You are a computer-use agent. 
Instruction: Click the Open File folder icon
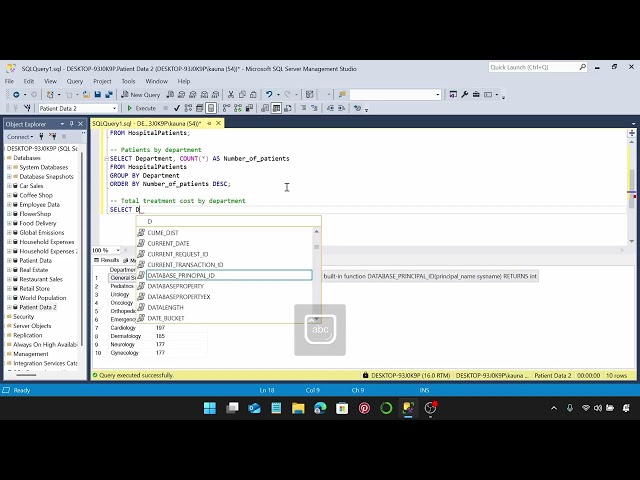pyautogui.click(x=86, y=95)
